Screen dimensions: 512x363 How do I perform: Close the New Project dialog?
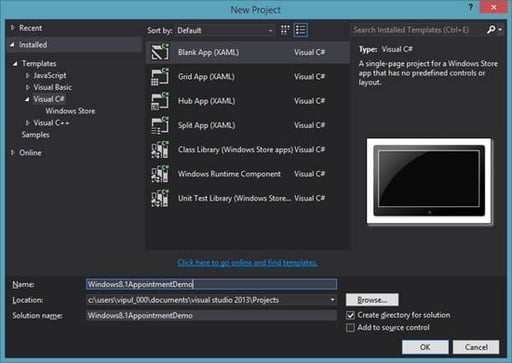click(493, 7)
